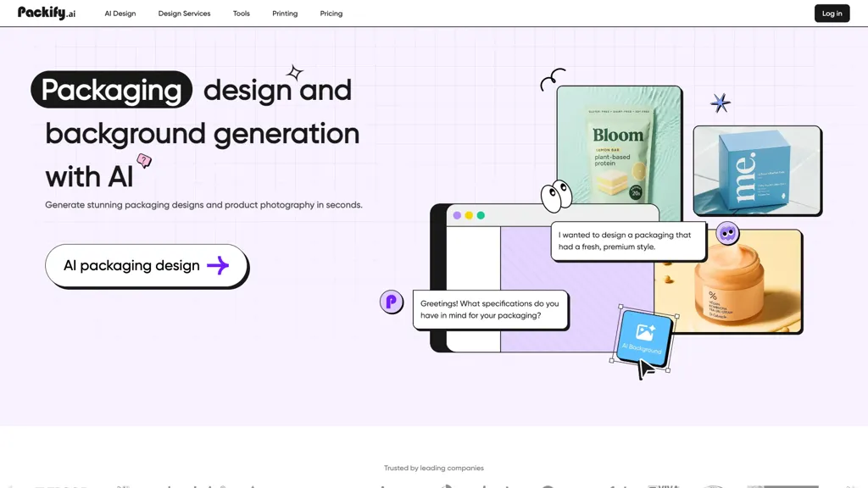Viewport: 868px width, 488px height.
Task: Click the blue star decoration
Action: (x=721, y=103)
